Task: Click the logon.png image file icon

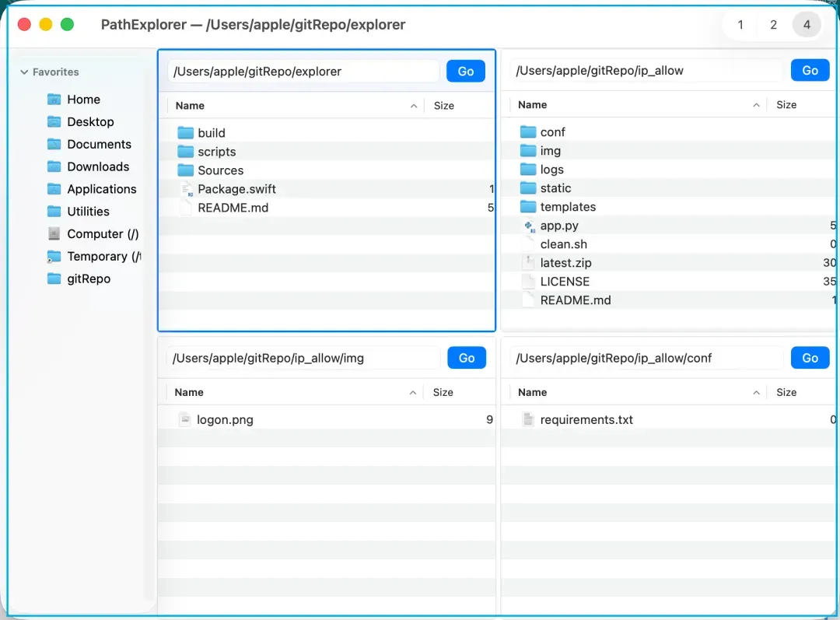Action: 185,419
